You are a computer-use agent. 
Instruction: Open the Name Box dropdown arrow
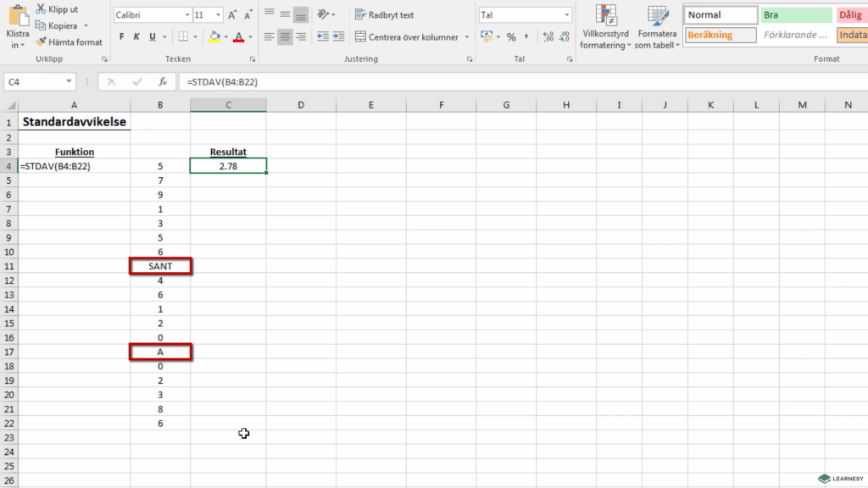tap(70, 82)
